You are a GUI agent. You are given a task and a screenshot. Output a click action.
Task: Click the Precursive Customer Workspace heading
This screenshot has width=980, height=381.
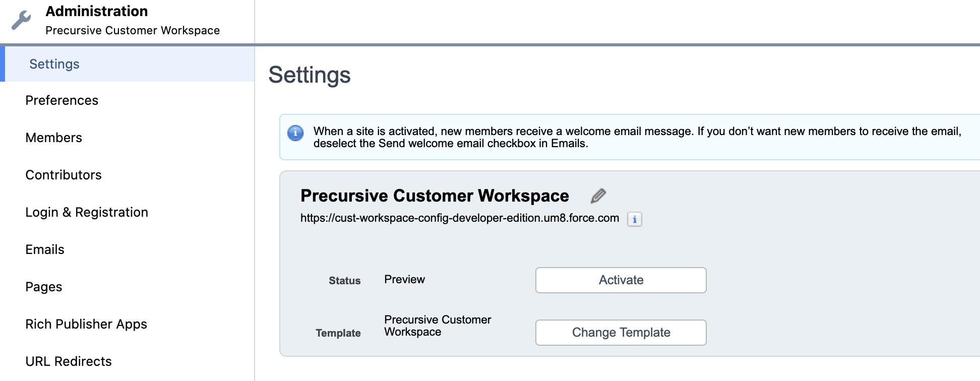point(434,196)
